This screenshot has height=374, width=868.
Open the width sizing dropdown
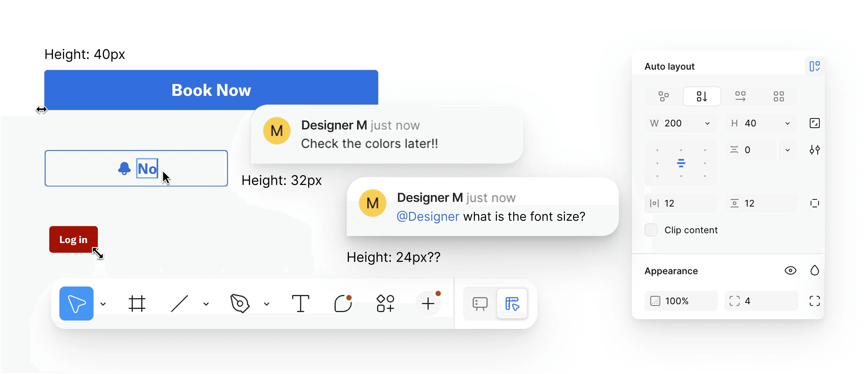707,123
